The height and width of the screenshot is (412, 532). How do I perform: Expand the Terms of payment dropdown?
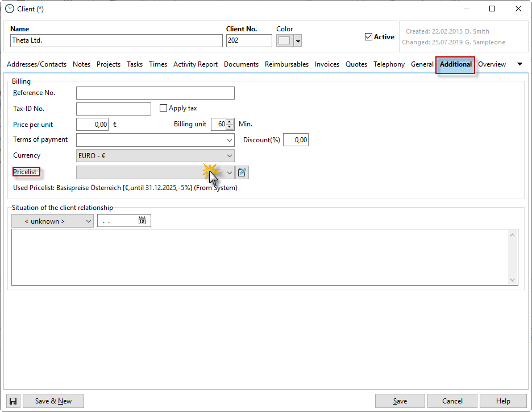[x=230, y=140]
